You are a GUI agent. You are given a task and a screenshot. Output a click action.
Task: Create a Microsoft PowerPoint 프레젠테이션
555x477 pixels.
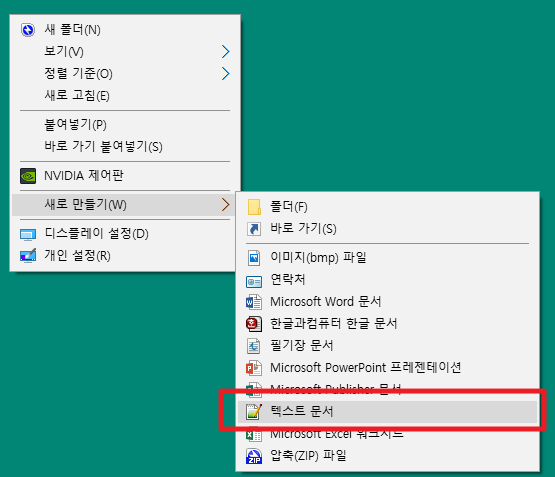388,368
